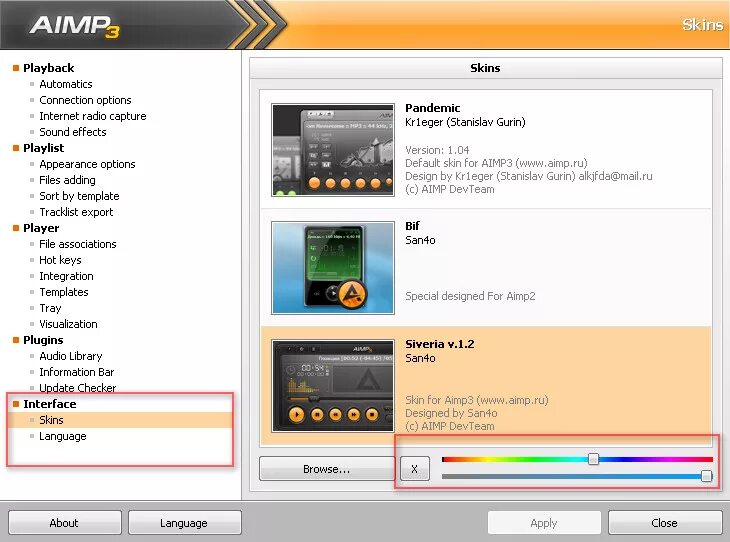Click the AIMP3 logo
The height and width of the screenshot is (542, 730).
click(74, 26)
